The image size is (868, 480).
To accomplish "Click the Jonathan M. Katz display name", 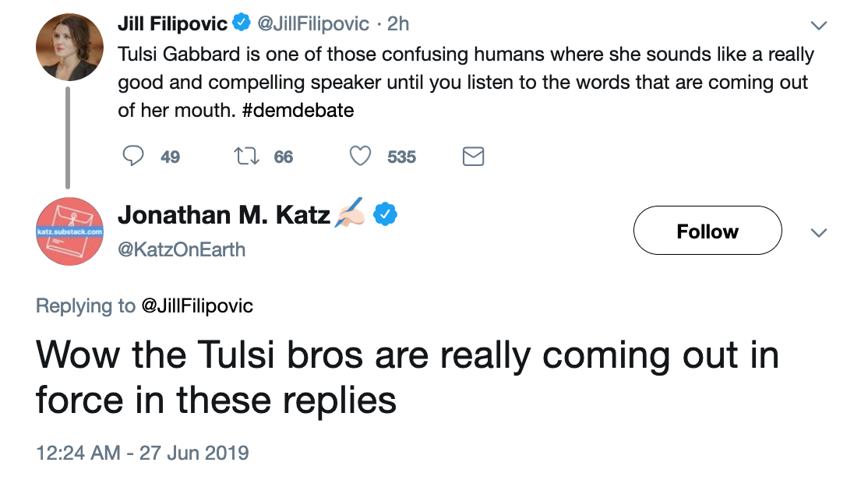I will pos(224,215).
